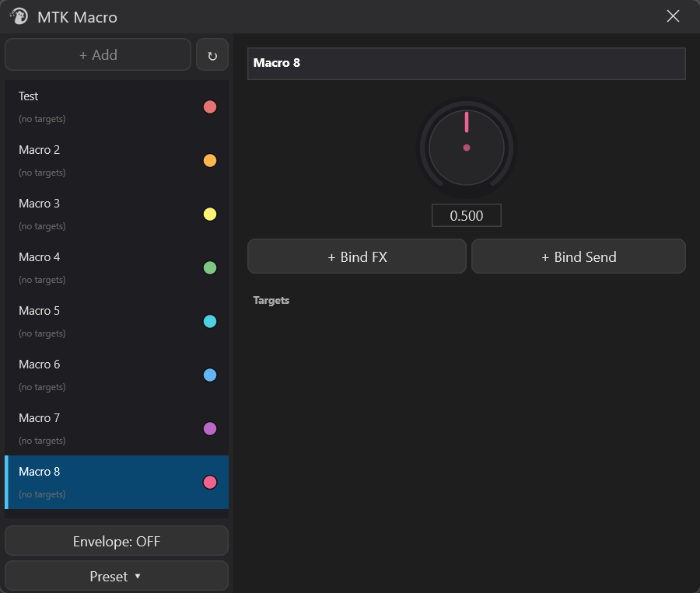Click the + Bind FX button
The width and height of the screenshot is (700, 593).
(357, 256)
